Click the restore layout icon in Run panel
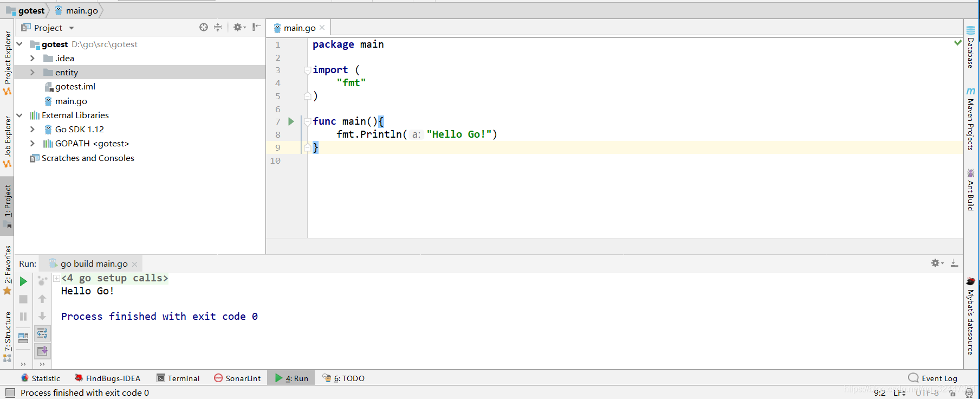Screen dimensions: 980x399 click(23, 338)
